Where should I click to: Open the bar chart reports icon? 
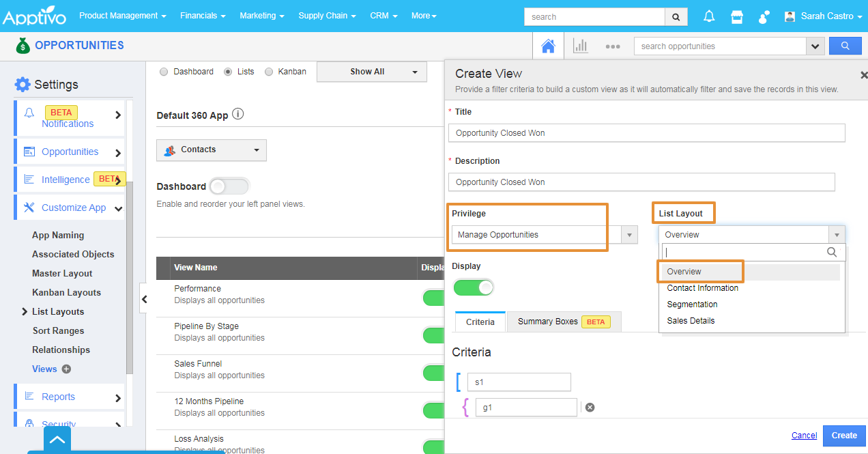[581, 46]
